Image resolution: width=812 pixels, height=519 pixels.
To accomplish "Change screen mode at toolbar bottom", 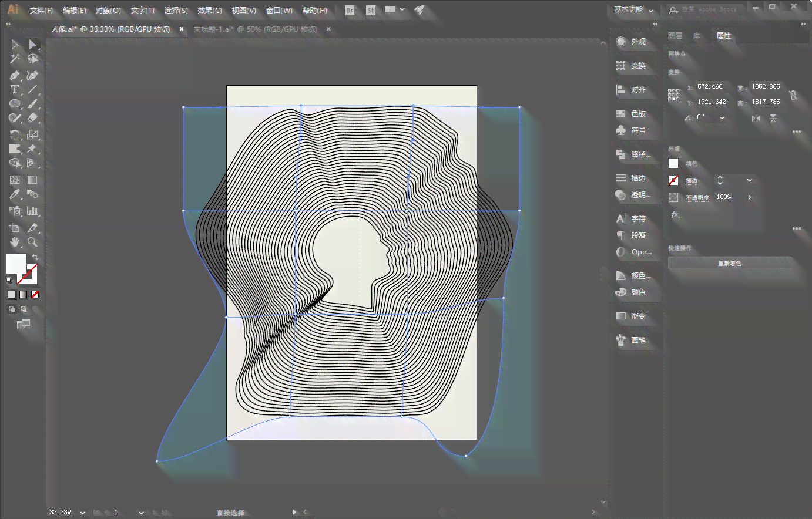I will tap(24, 323).
